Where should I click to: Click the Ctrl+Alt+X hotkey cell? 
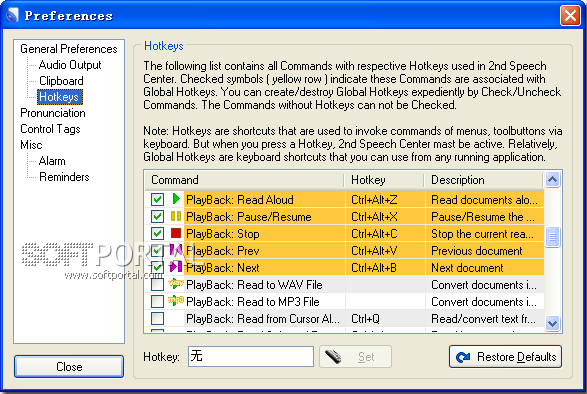[x=385, y=216]
